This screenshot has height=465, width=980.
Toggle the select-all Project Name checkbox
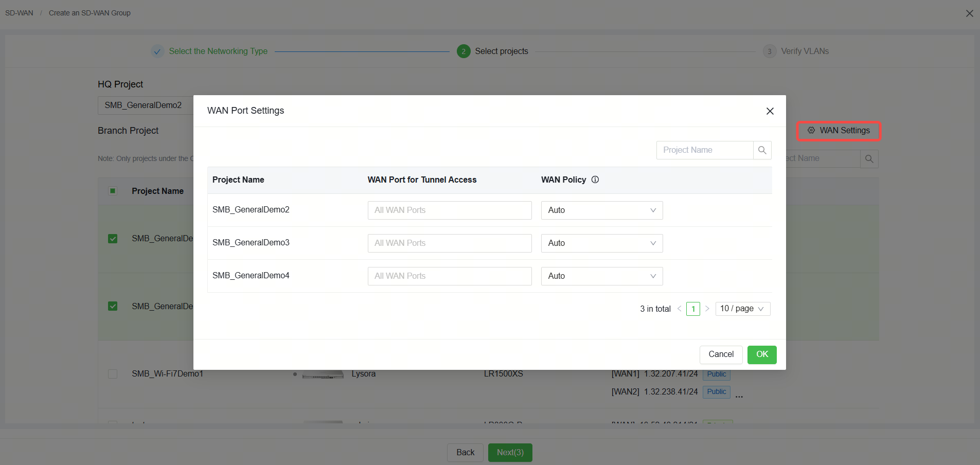click(113, 191)
